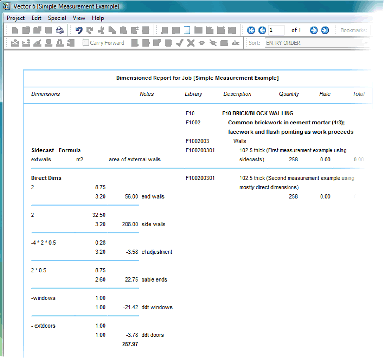Click the blue-outlined active view icon

[187, 30]
